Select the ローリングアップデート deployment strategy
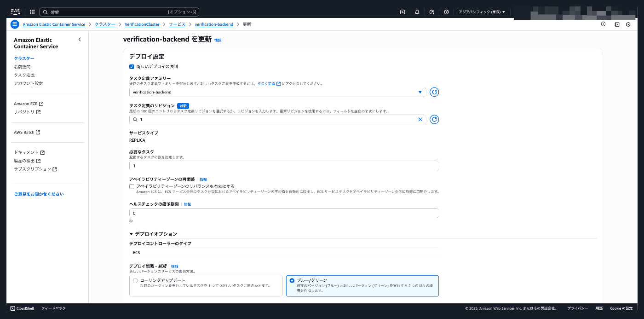Screen dimensions: 644x319 tap(135, 280)
